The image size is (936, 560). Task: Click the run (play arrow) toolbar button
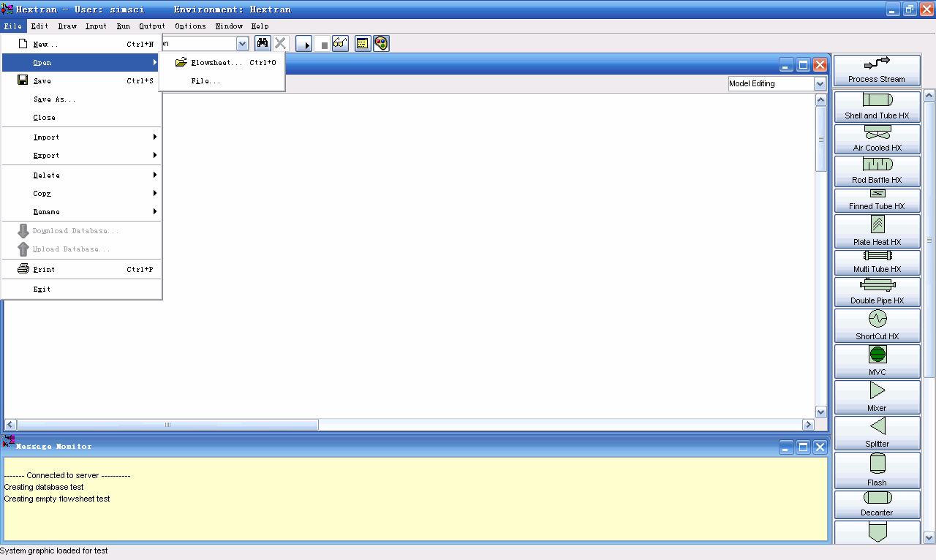coord(304,44)
